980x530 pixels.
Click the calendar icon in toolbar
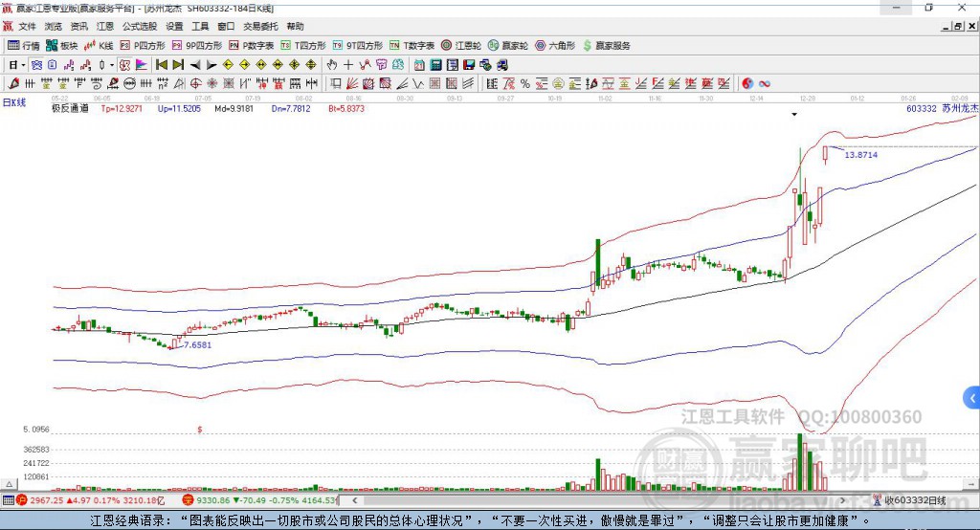419,65
